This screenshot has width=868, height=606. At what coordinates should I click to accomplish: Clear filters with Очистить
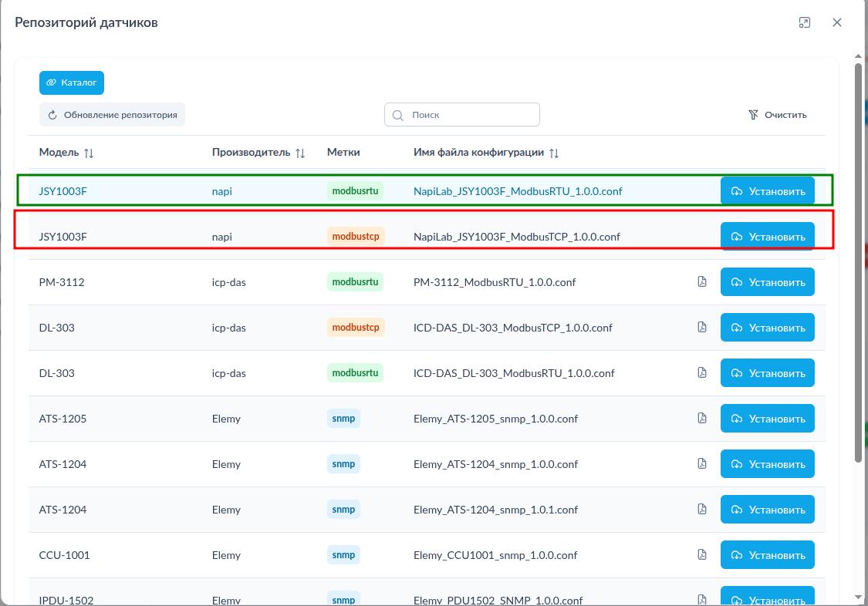tap(778, 115)
